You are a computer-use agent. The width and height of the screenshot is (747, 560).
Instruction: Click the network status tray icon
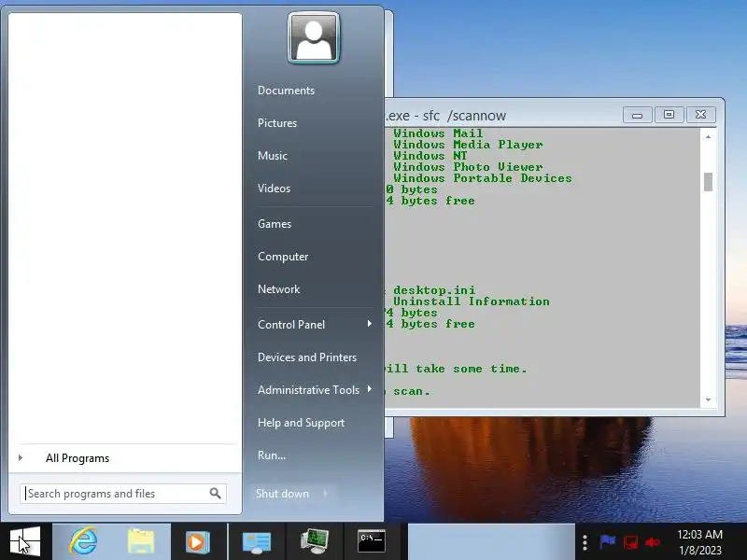631,542
